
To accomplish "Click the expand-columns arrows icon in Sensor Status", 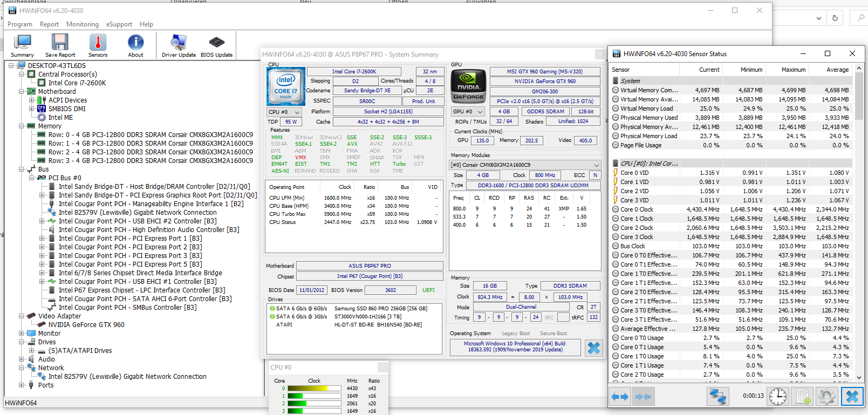I will coord(620,397).
